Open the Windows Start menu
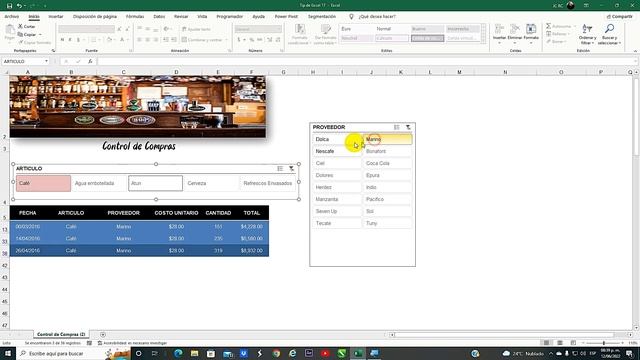This screenshot has height=360, width=640. [8, 353]
